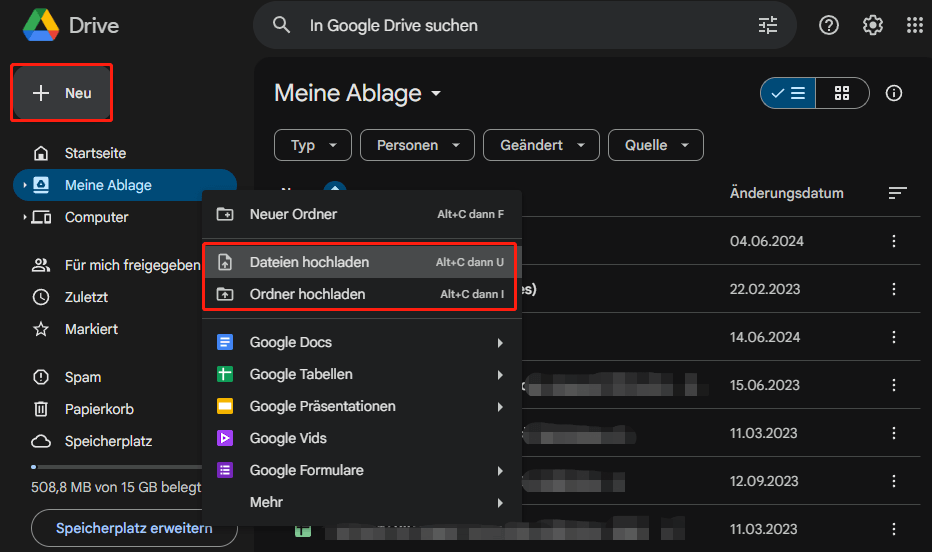The image size is (932, 552).
Task: Click the Für mich freigegeben people icon
Action: pyautogui.click(x=41, y=265)
